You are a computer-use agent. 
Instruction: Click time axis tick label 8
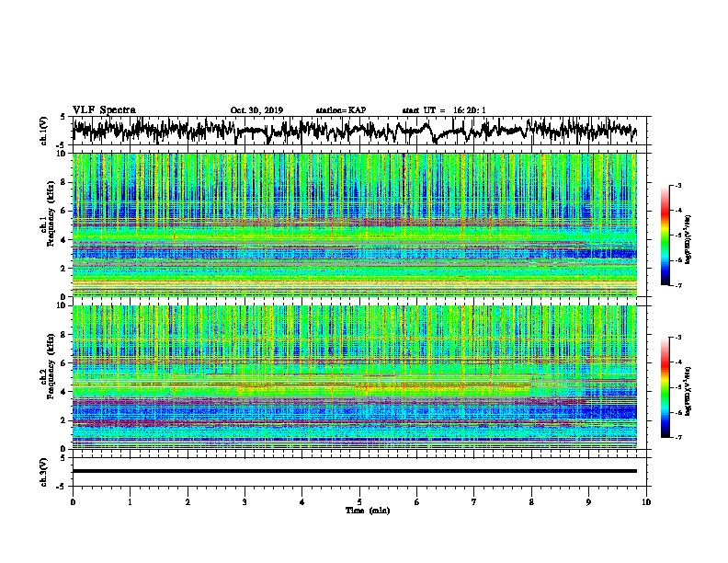point(531,502)
